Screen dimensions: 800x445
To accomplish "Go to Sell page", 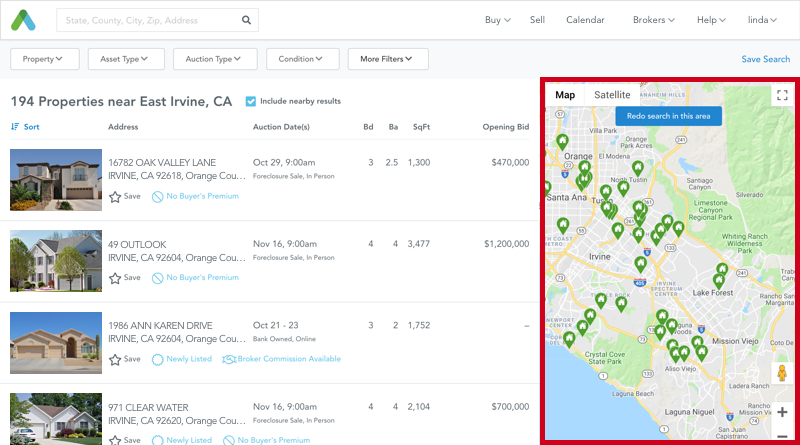I will (537, 20).
